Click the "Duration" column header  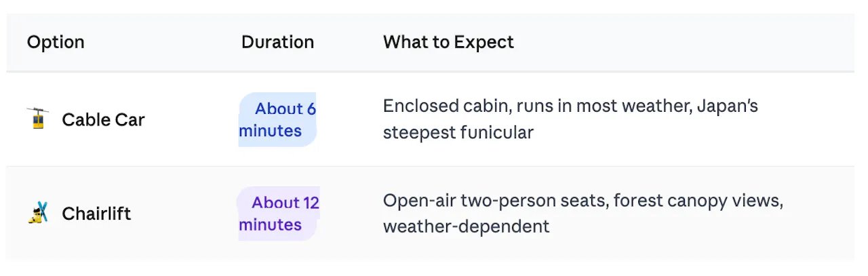pos(277,42)
